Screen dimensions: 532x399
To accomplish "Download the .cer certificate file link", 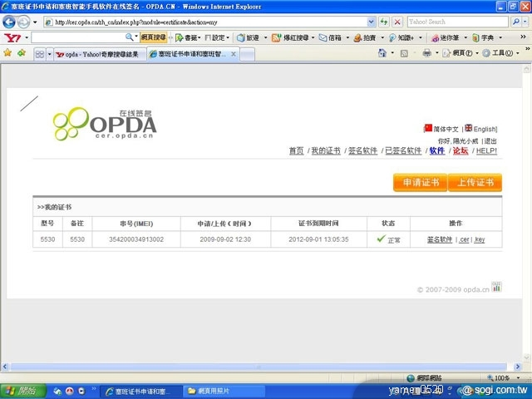I will (464, 239).
